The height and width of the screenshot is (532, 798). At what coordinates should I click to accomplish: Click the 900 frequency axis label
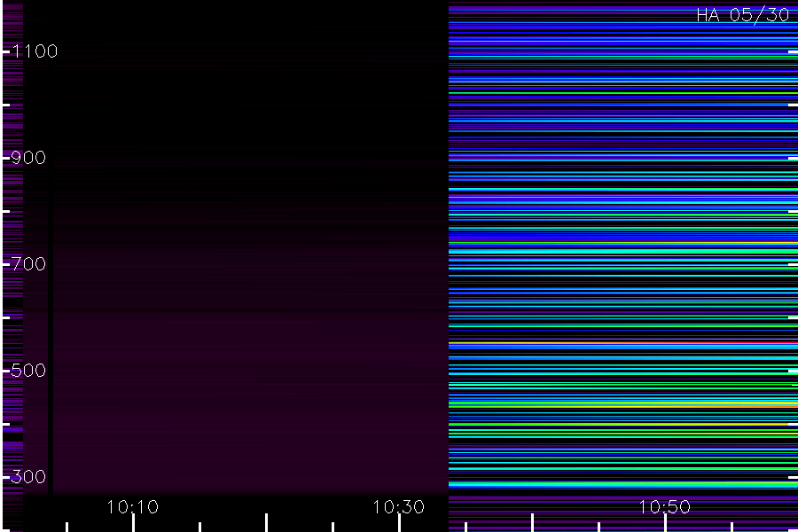pos(28,158)
